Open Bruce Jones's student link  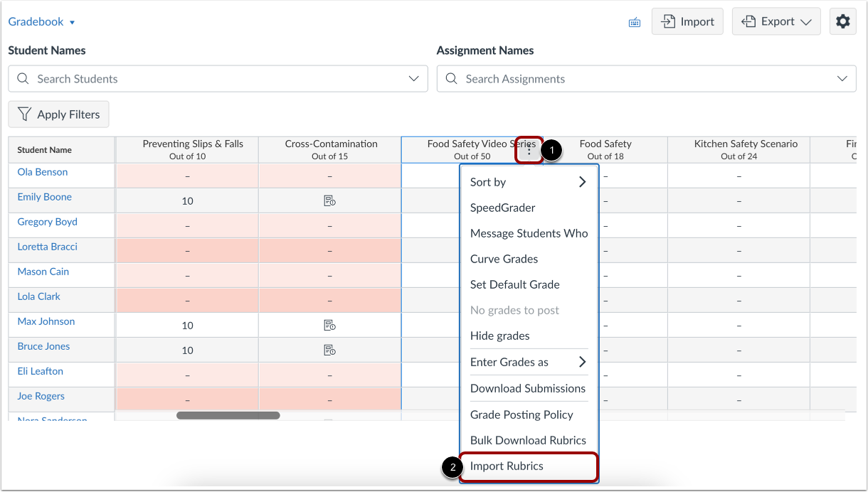point(43,346)
